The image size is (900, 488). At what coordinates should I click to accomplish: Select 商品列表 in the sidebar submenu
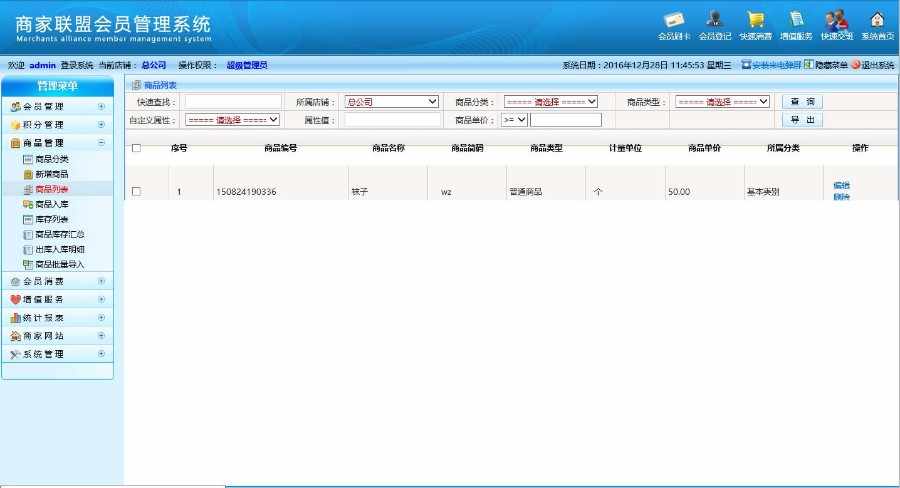click(x=52, y=189)
